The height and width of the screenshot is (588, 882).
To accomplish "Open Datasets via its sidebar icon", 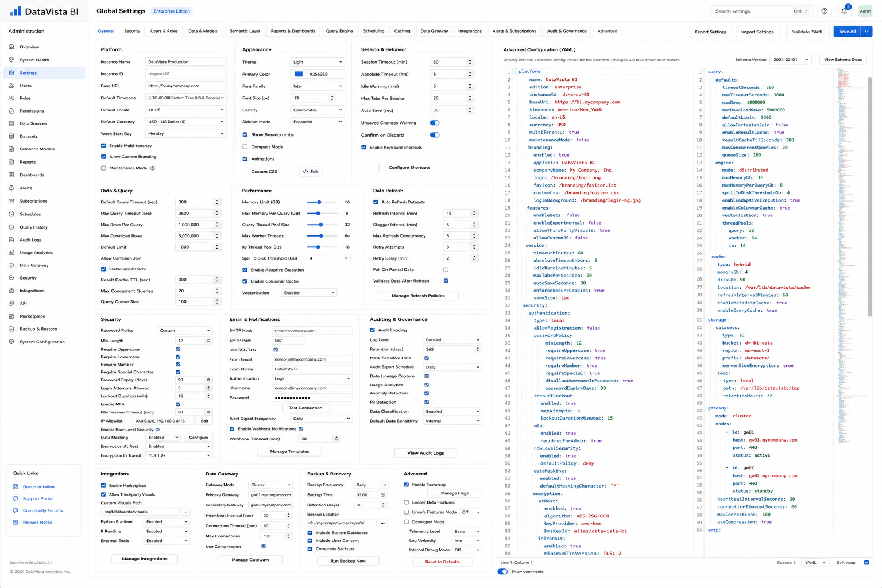I will (11, 136).
